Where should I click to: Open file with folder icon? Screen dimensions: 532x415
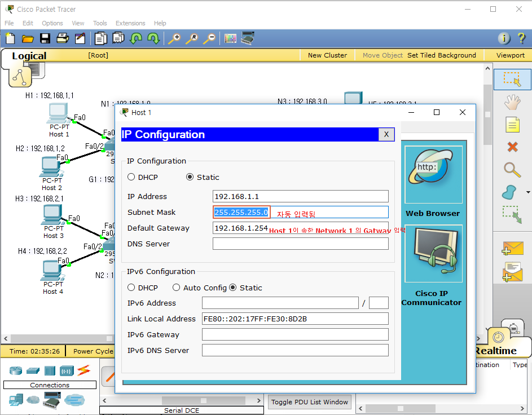coord(28,39)
